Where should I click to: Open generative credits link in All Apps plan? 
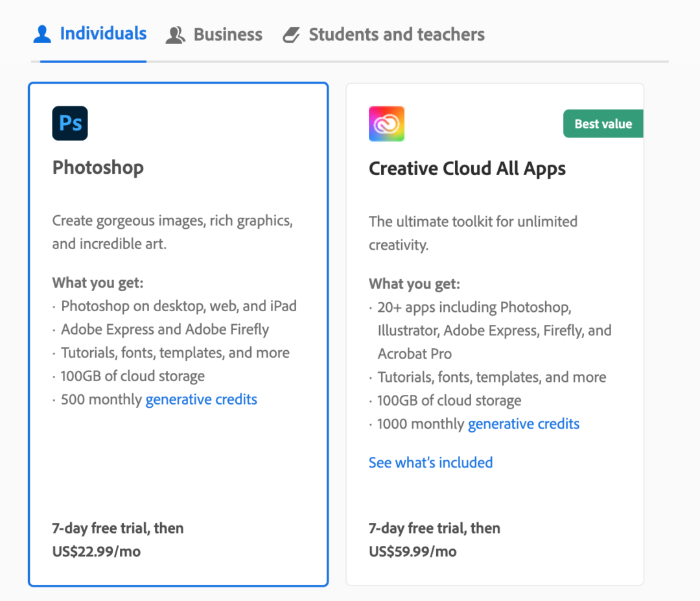pos(524,424)
